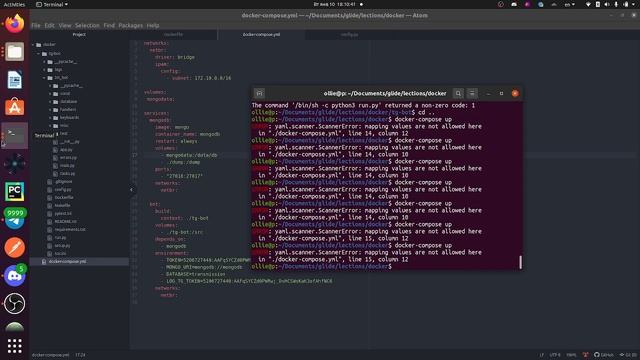Screen dimensions: 640x360
Task: Switch to Terminal via the dock icon
Action: pos(15,135)
